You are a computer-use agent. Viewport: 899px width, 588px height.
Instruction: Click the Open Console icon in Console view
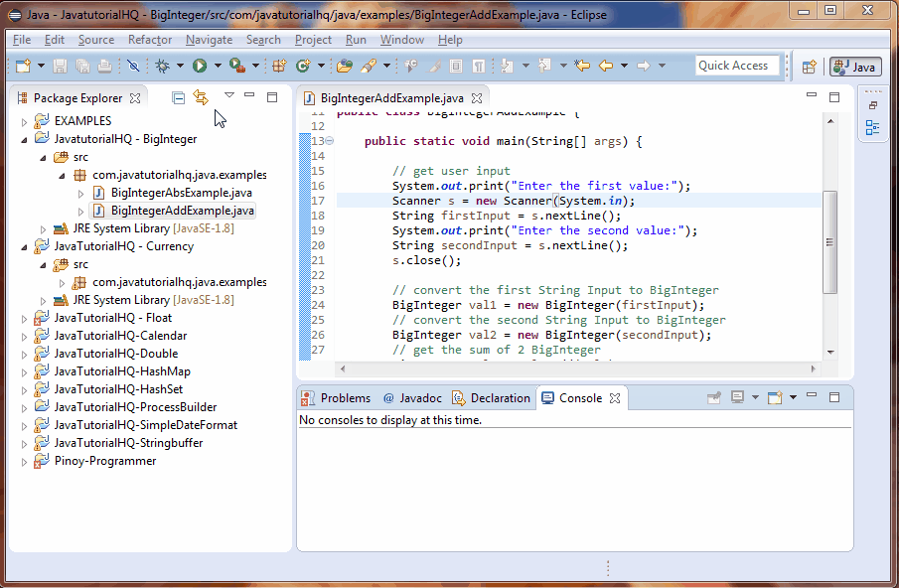click(775, 397)
